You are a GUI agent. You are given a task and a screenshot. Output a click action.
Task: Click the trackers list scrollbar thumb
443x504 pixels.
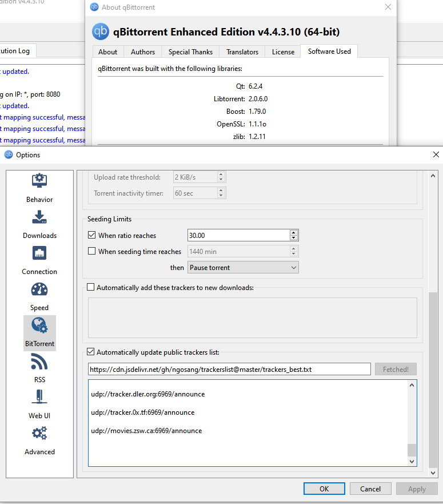(412, 450)
